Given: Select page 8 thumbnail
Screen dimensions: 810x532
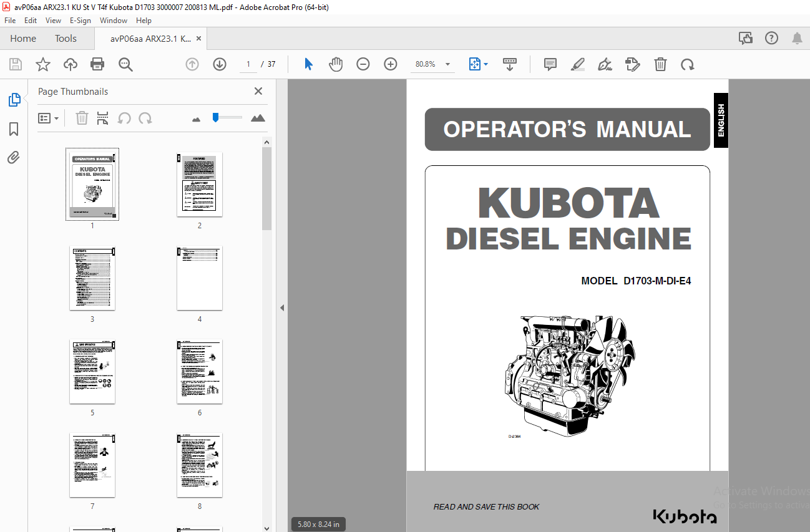Looking at the screenshot, I should [200, 465].
